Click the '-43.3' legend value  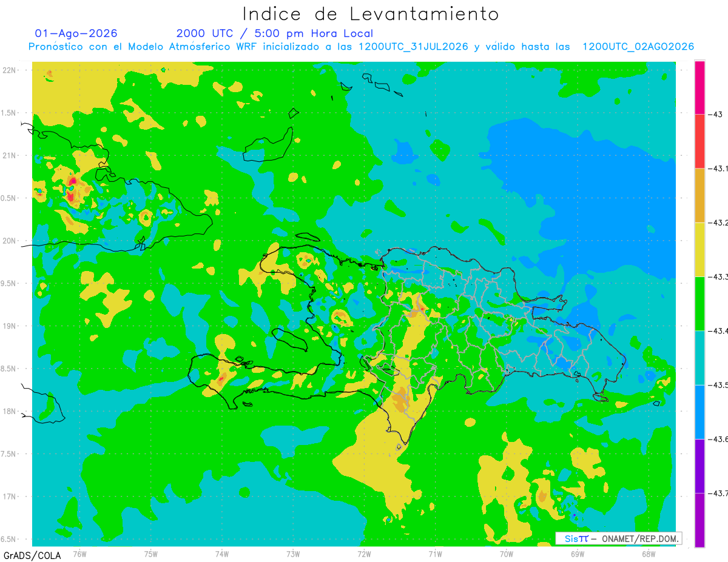tap(718, 276)
